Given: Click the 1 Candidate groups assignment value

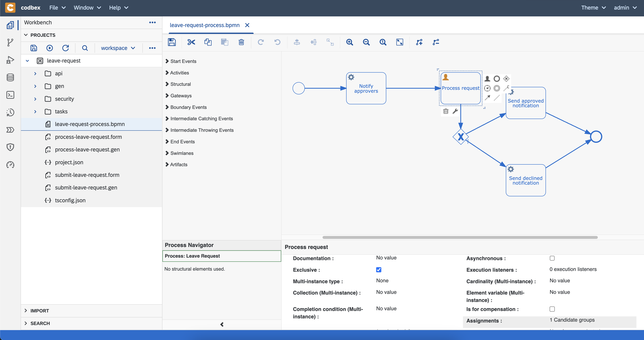Looking at the screenshot, I should pyautogui.click(x=572, y=320).
